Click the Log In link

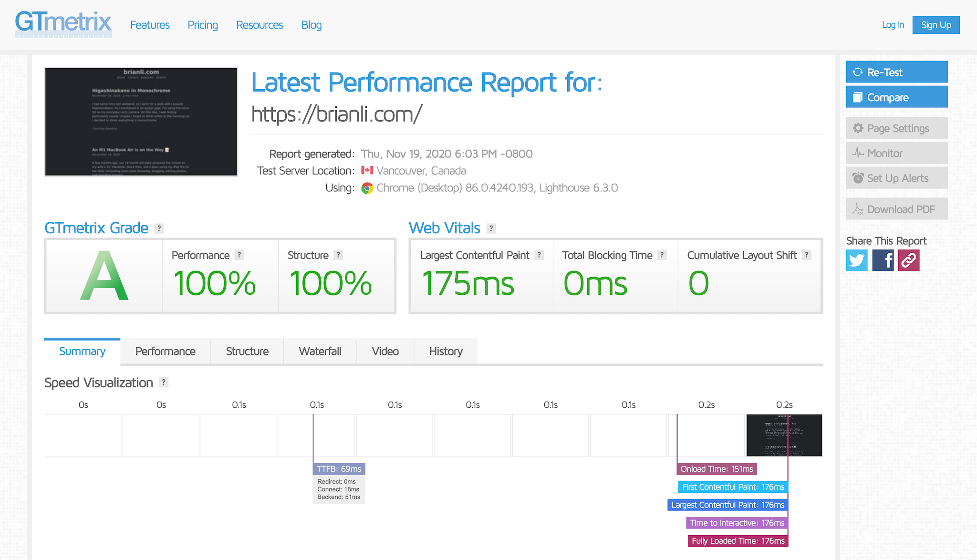[x=893, y=25]
